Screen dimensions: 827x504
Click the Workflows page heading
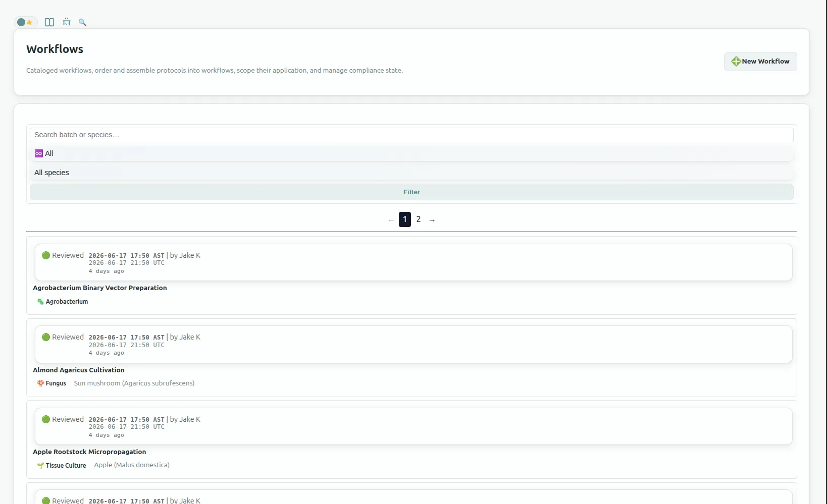pos(55,49)
